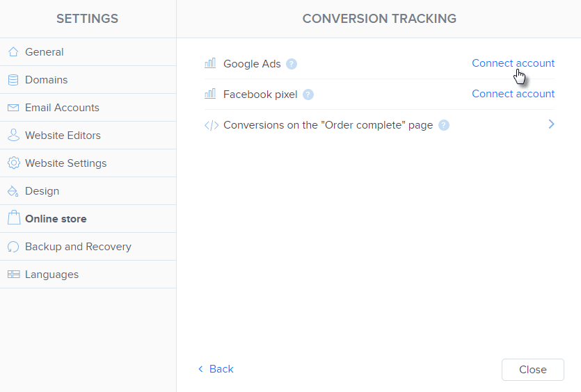Click the Website Editors person icon

click(x=13, y=136)
